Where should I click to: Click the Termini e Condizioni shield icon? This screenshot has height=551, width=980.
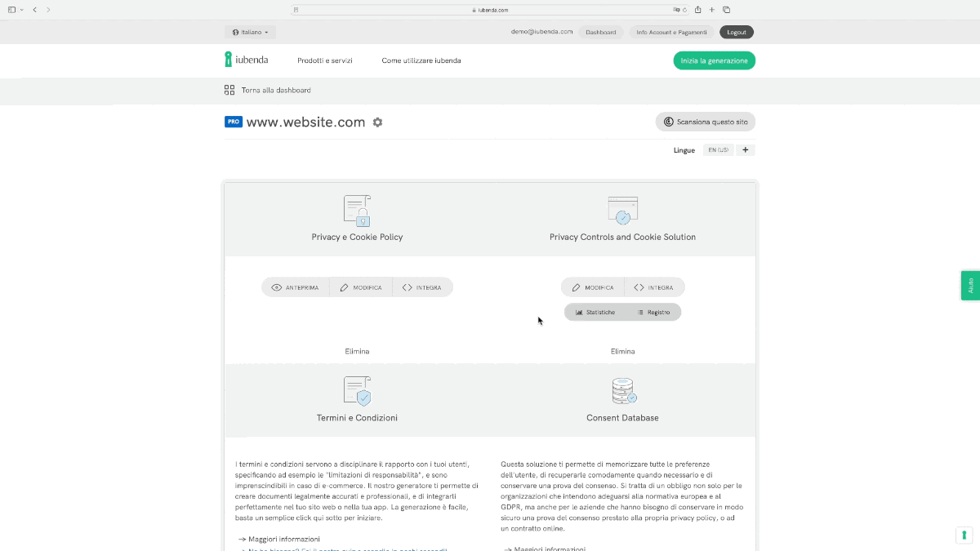(357, 391)
